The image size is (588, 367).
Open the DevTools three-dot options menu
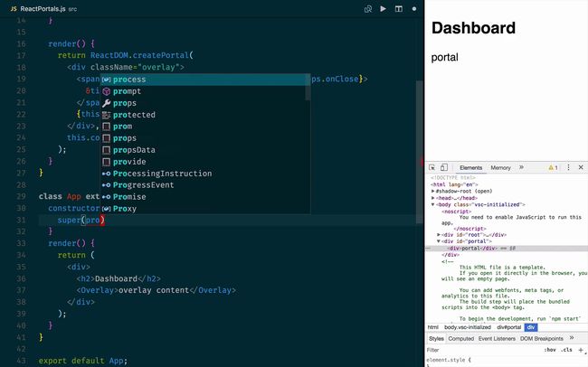(x=568, y=167)
